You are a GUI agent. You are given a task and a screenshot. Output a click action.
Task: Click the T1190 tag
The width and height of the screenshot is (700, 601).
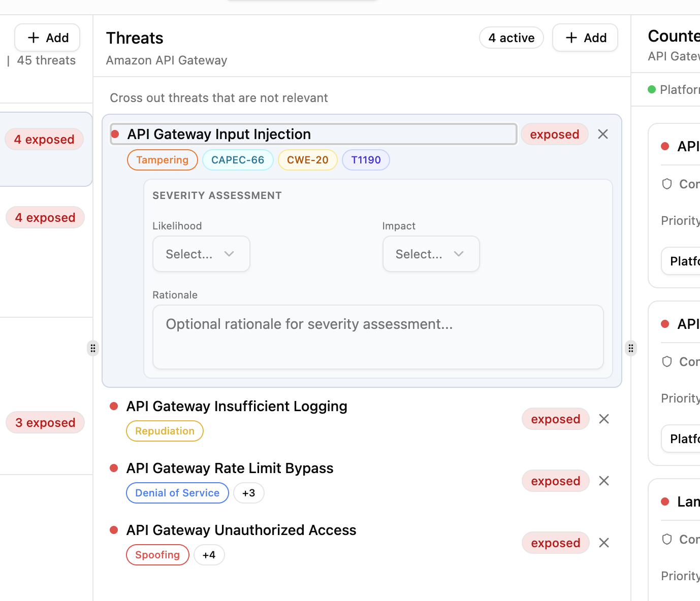366,160
